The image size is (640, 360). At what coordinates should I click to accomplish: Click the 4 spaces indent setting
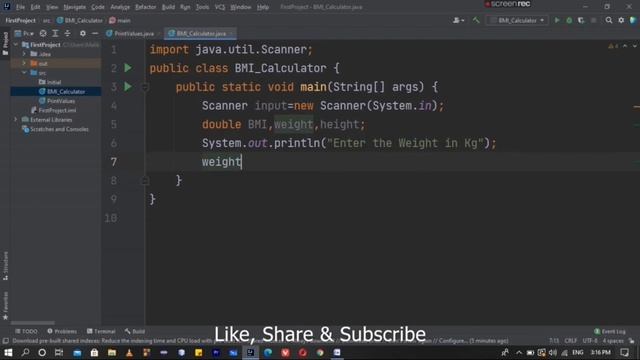613,340
